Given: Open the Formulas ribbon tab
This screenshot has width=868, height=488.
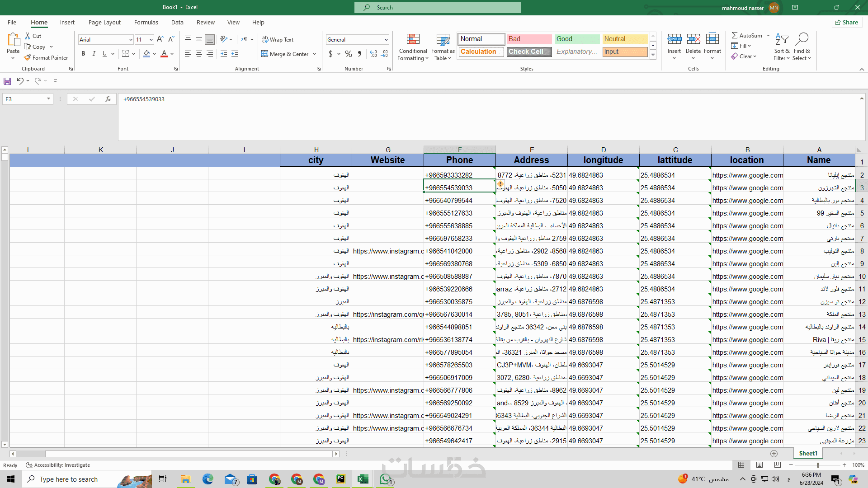Looking at the screenshot, I should point(146,22).
